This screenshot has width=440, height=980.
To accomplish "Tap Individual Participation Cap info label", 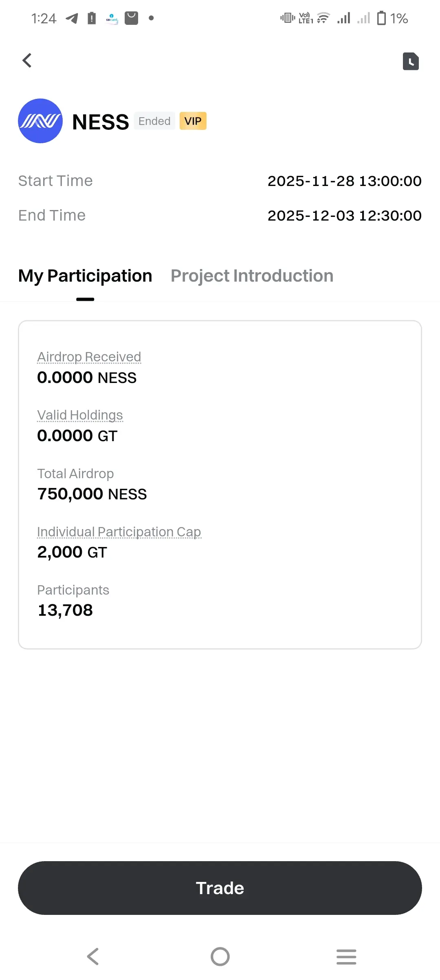I will (119, 532).
